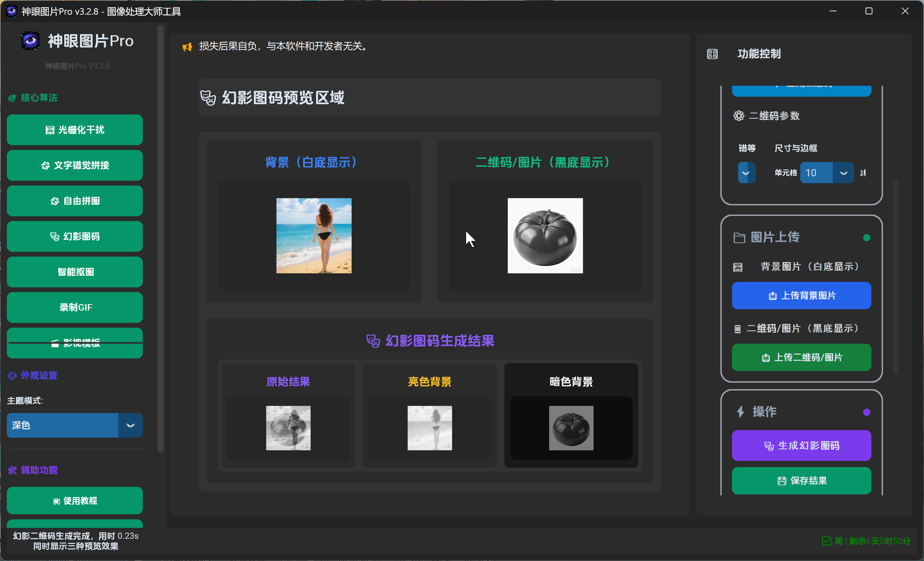
Task: Click the 生成幻影图码 generate button
Action: pos(801,446)
